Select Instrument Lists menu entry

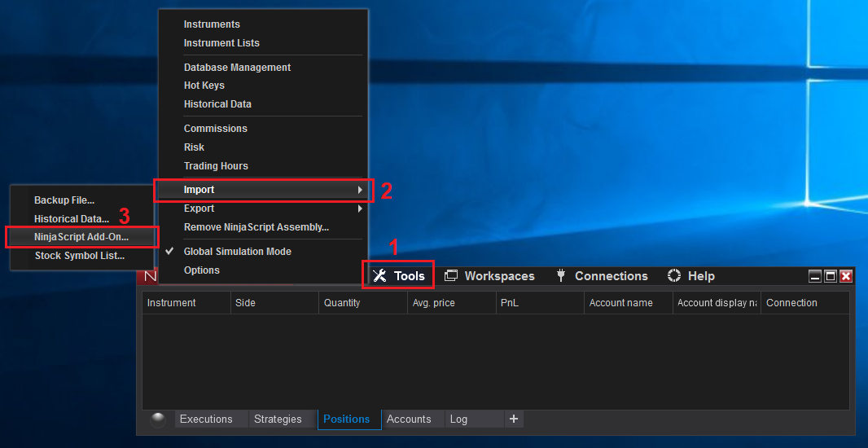point(221,42)
